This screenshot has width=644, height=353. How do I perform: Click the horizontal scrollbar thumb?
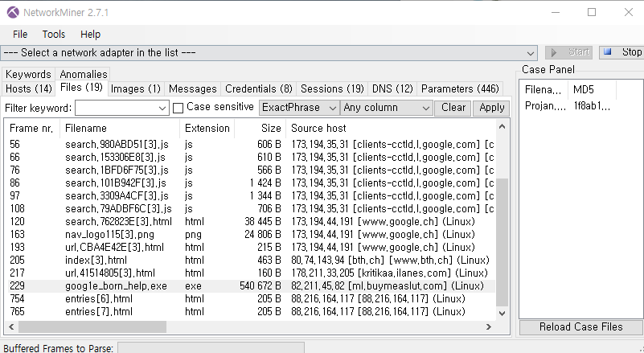(x=92, y=327)
